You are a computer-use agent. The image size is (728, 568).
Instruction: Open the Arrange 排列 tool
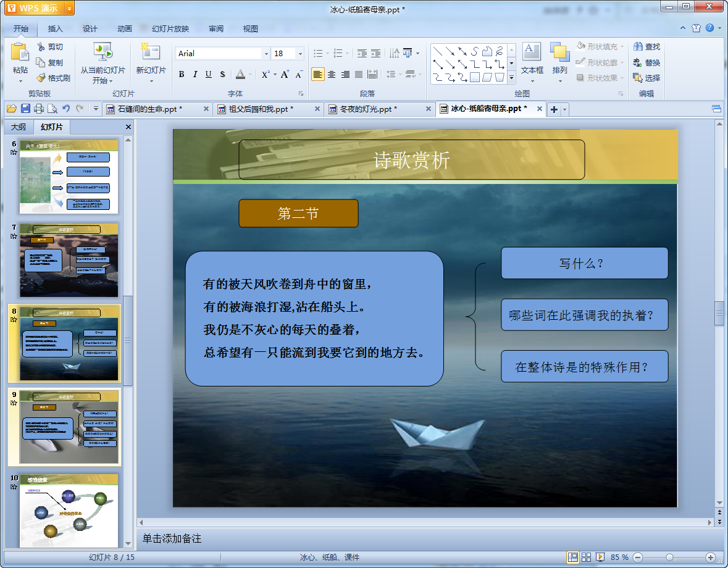tap(560, 62)
